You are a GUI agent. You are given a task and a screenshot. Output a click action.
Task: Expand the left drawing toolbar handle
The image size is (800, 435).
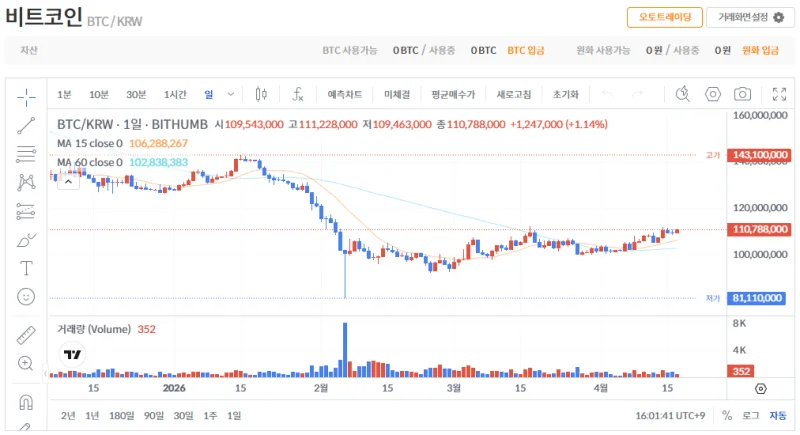pos(45,374)
